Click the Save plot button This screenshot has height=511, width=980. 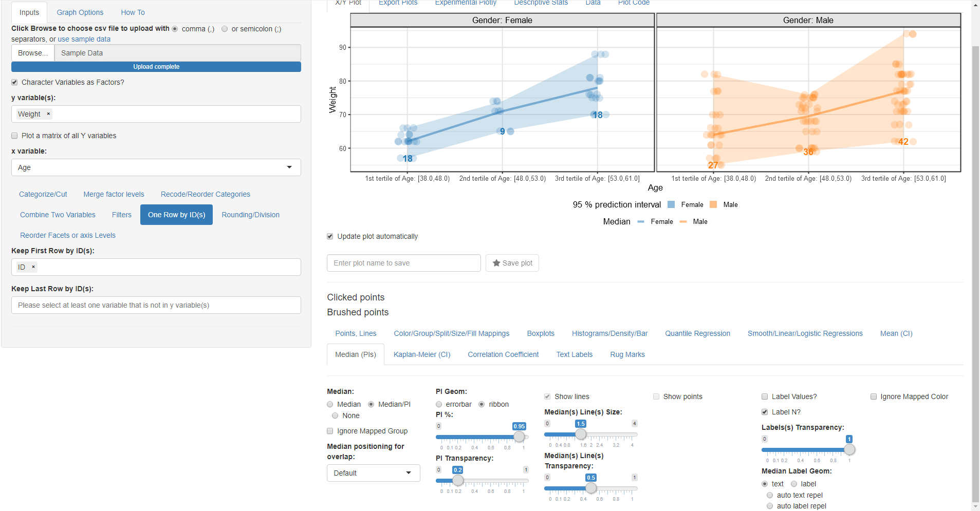(x=512, y=263)
